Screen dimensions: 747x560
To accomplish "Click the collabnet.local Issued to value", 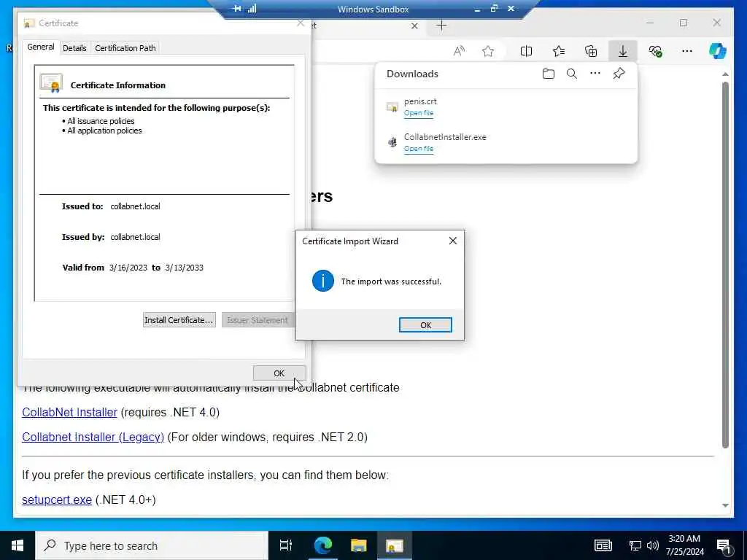I will pyautogui.click(x=135, y=206).
